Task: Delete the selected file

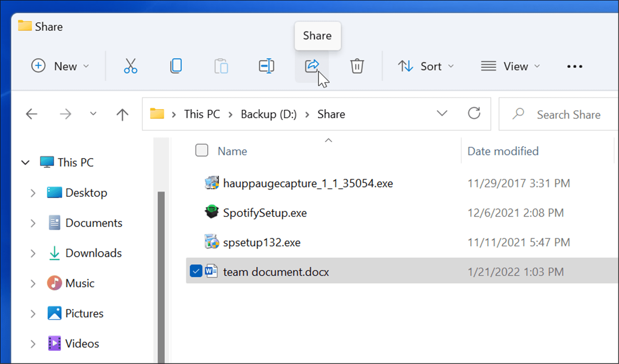Action: click(357, 66)
